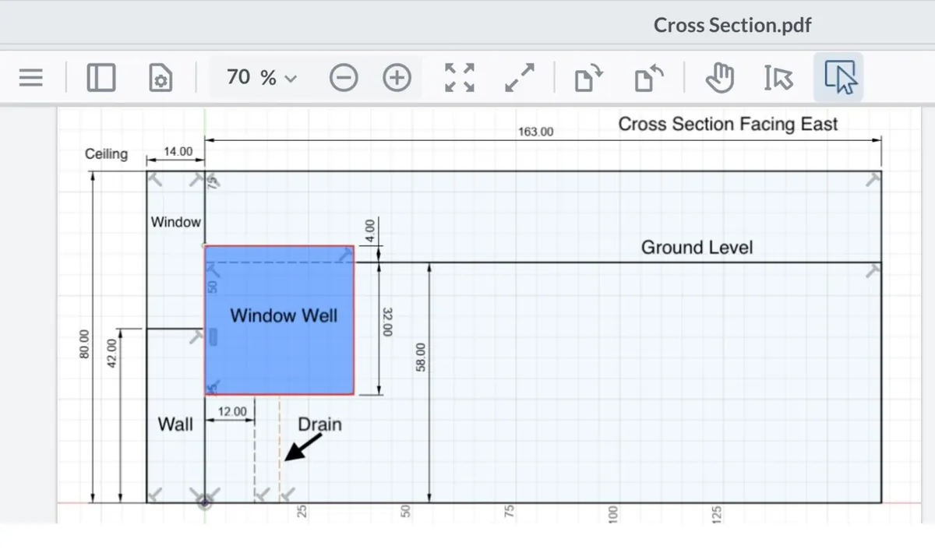Click the Cross Section.pdf title
This screenshot has width=935, height=560.
click(732, 25)
